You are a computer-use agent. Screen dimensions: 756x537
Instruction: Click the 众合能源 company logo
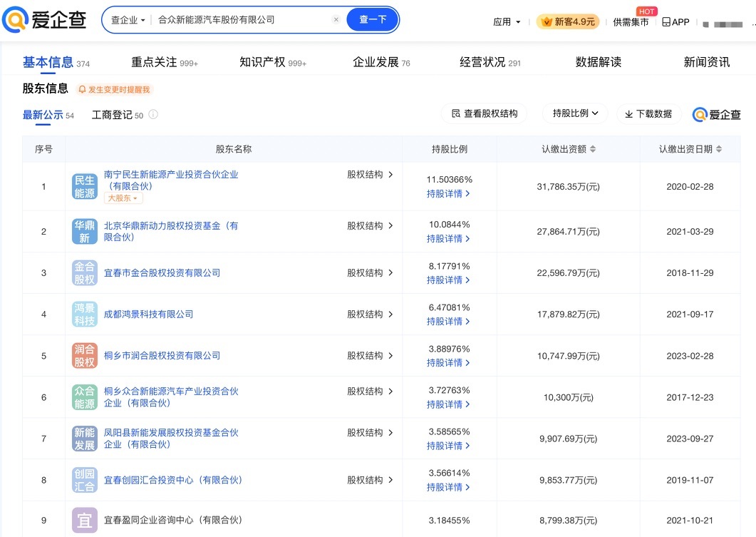84,397
